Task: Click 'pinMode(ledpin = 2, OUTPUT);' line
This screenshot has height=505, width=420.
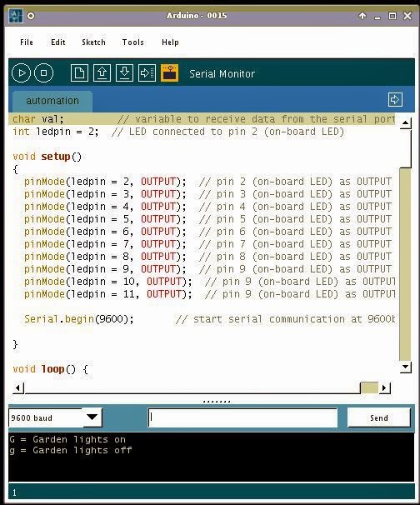Action: coord(207,182)
